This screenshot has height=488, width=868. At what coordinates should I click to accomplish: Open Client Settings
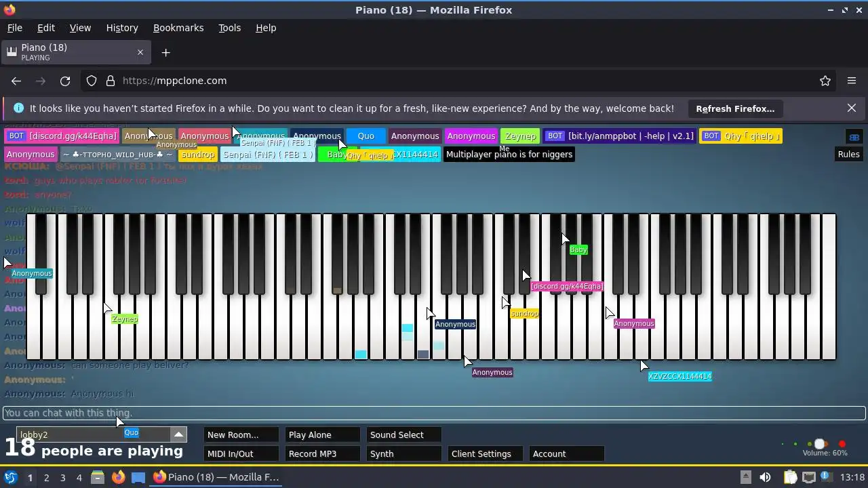486,453
